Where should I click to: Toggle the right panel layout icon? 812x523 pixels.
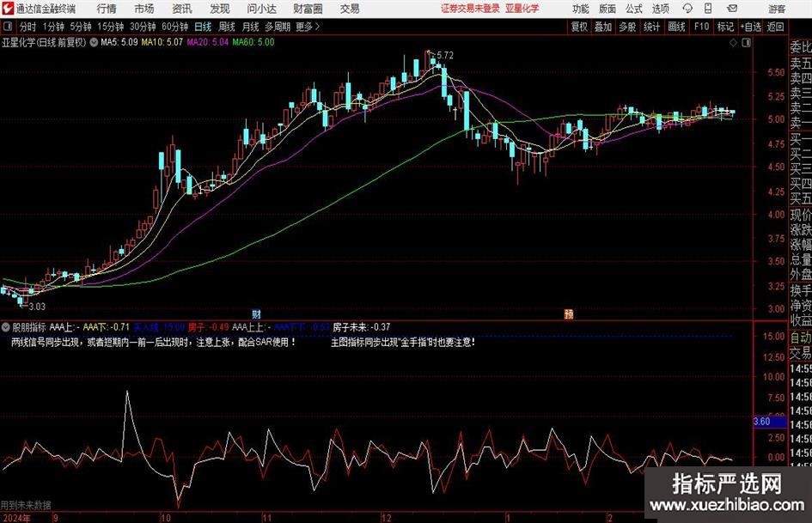point(746,43)
